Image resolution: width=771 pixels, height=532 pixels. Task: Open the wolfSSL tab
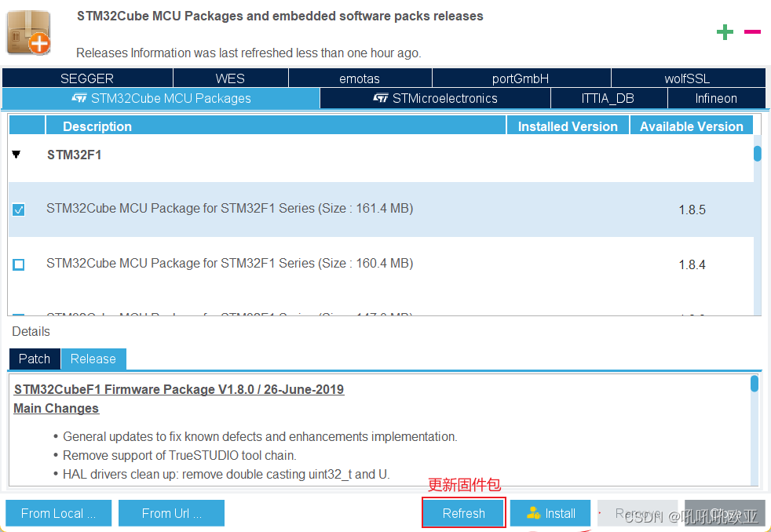coord(689,78)
